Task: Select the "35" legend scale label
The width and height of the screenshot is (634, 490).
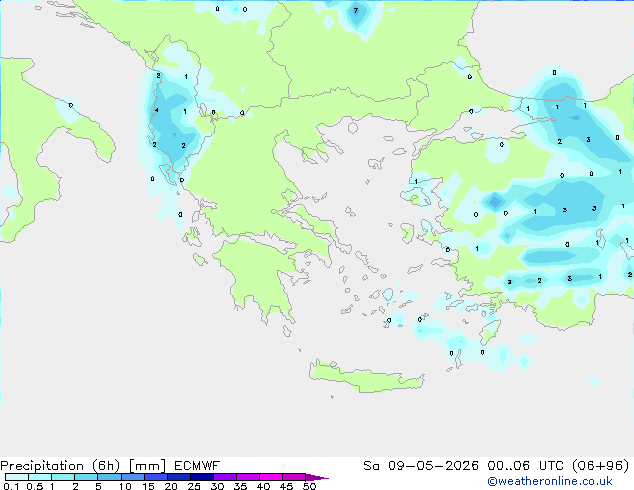Action: pyautogui.click(x=240, y=486)
